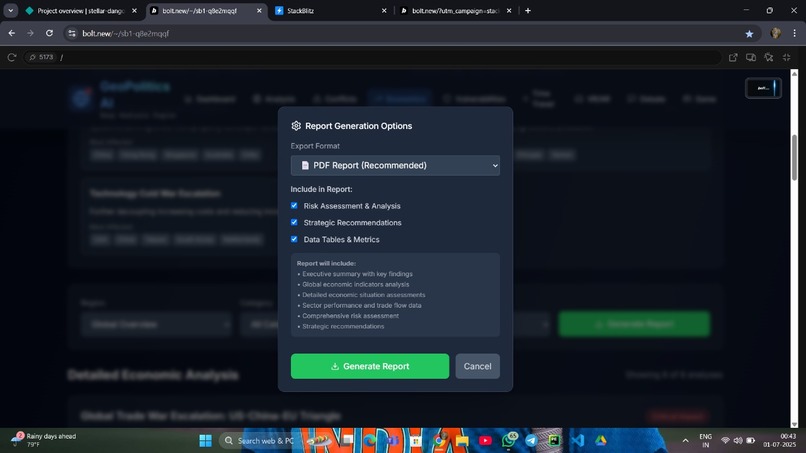This screenshot has width=806, height=453.
Task: Open PyCharm from the taskbar
Action: coord(554,441)
